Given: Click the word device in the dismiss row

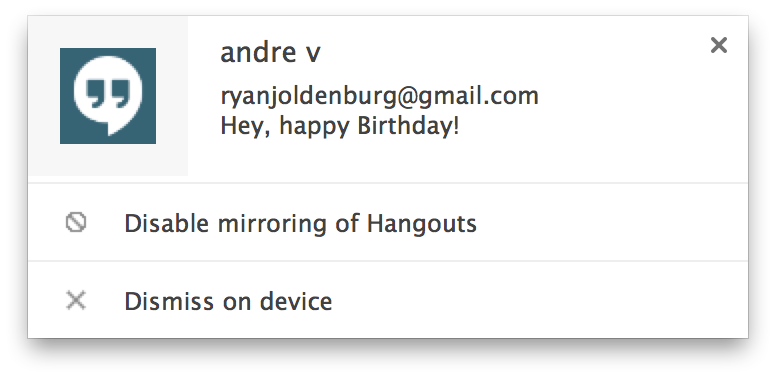Looking at the screenshot, I should point(296,301).
